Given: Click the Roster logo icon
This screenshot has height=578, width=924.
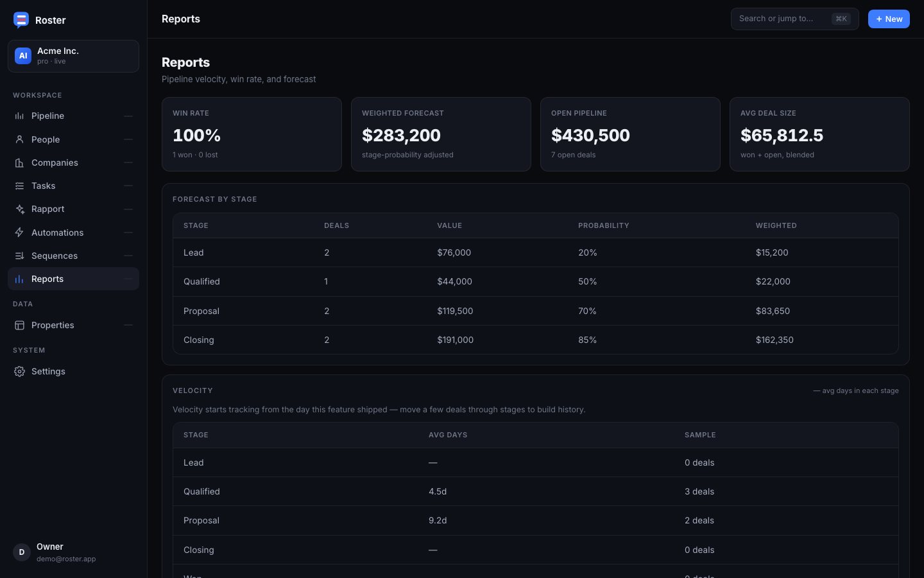Looking at the screenshot, I should (21, 20).
